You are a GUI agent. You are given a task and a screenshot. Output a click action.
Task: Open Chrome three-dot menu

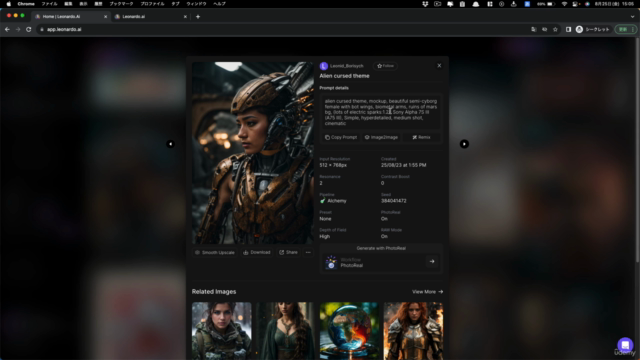point(633,29)
